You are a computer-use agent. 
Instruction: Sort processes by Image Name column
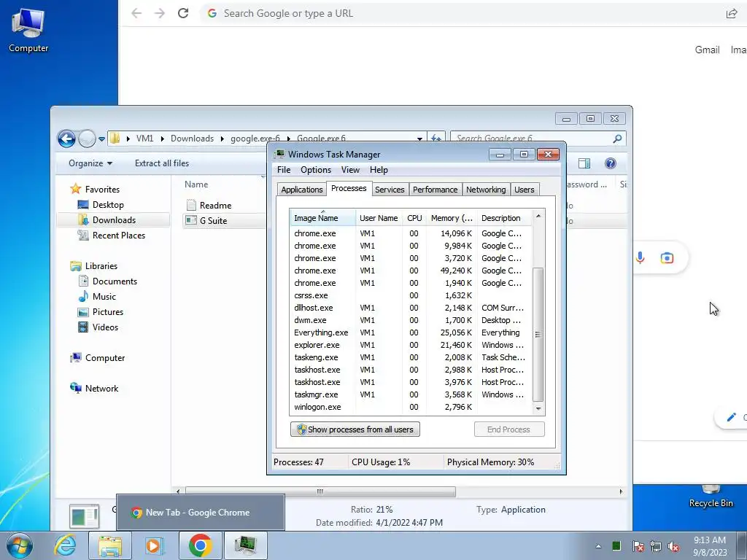coord(322,217)
